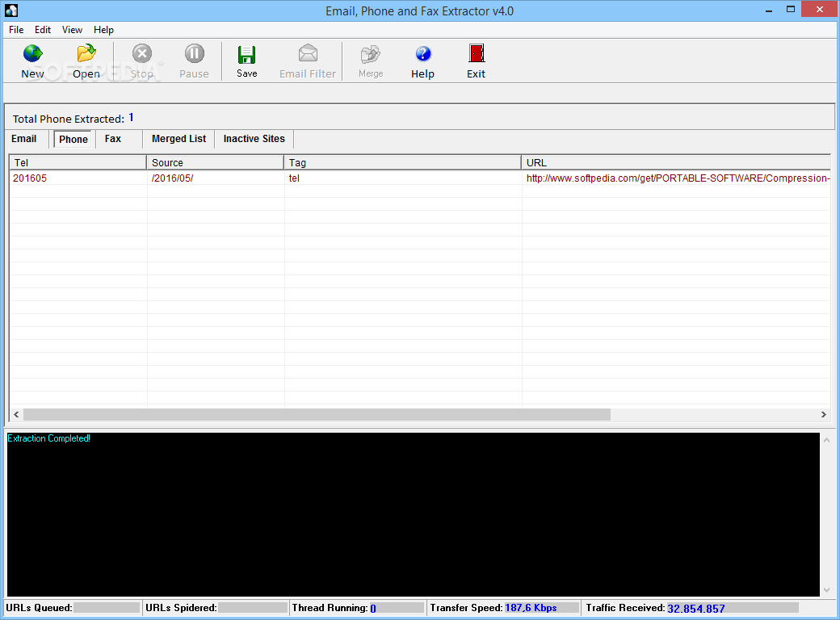Open the Email Filter tool
Viewport: 840px width, 620px height.
308,61
